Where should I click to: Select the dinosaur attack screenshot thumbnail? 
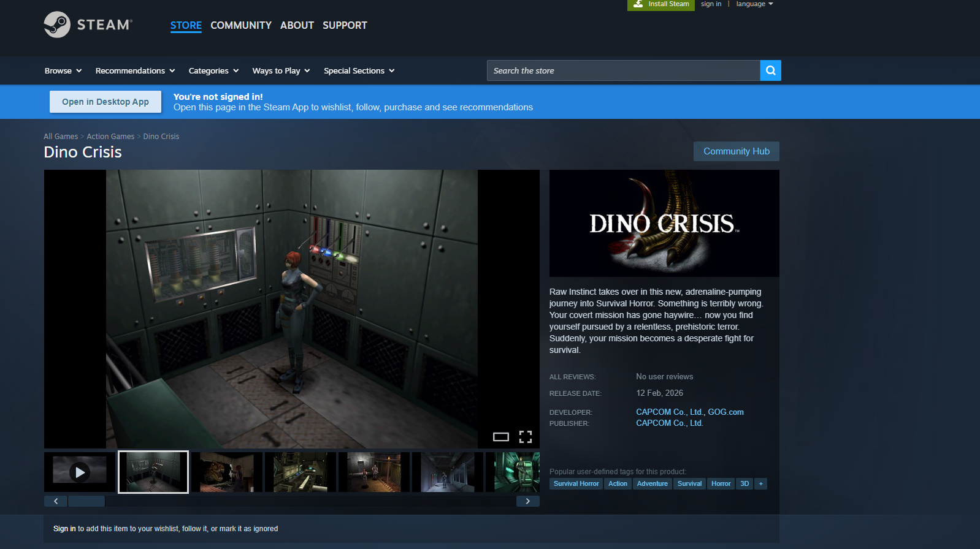pos(227,472)
